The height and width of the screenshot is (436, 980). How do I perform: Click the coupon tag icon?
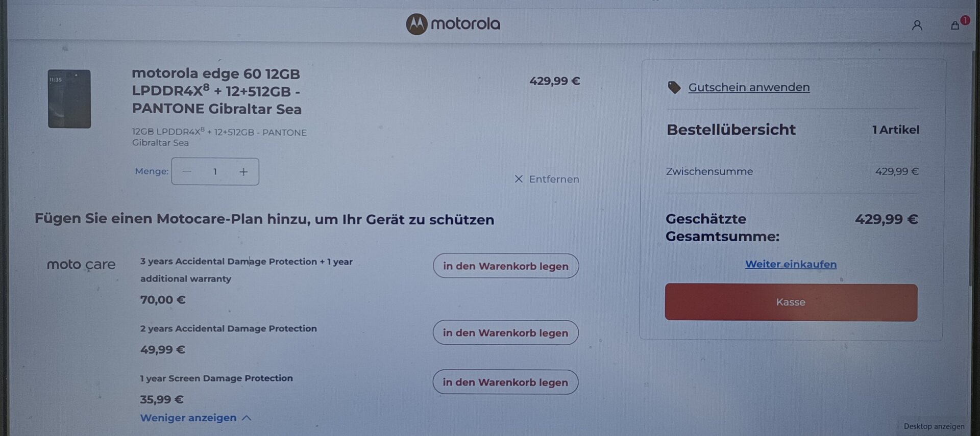pos(674,87)
